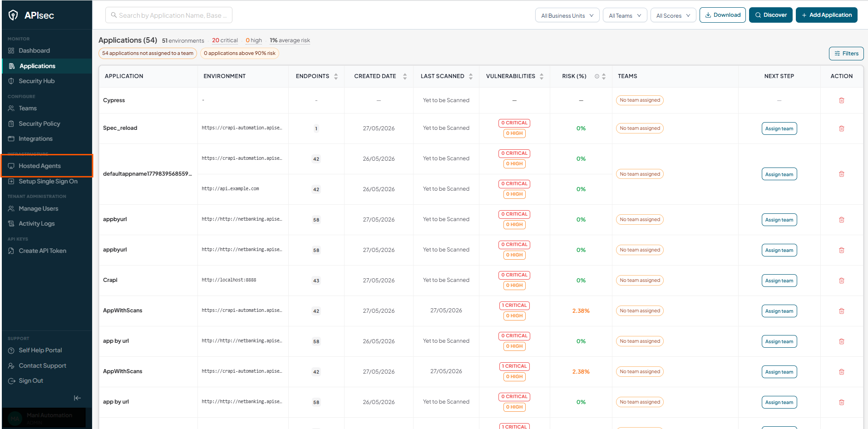This screenshot has width=868, height=429.
Task: Delete the Crapi application via trash icon
Action: (x=842, y=281)
